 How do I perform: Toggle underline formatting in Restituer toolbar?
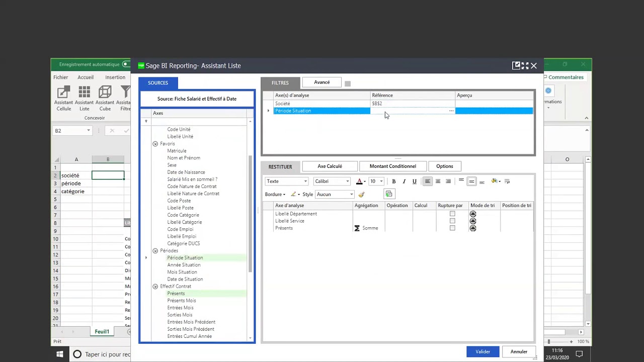tap(415, 182)
